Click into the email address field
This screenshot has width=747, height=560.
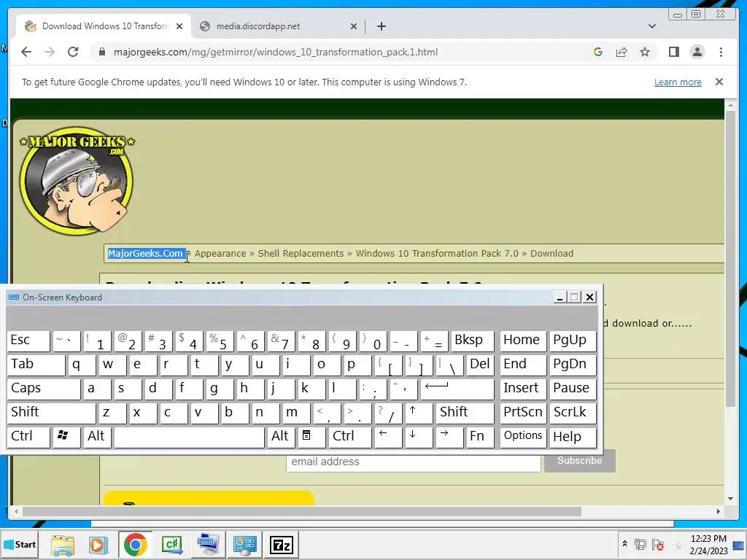point(413,462)
